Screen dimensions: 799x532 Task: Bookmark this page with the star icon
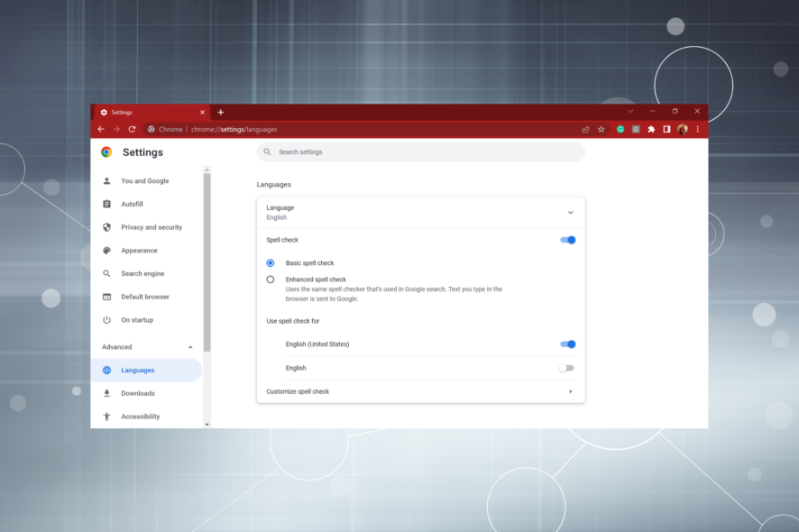click(x=602, y=129)
